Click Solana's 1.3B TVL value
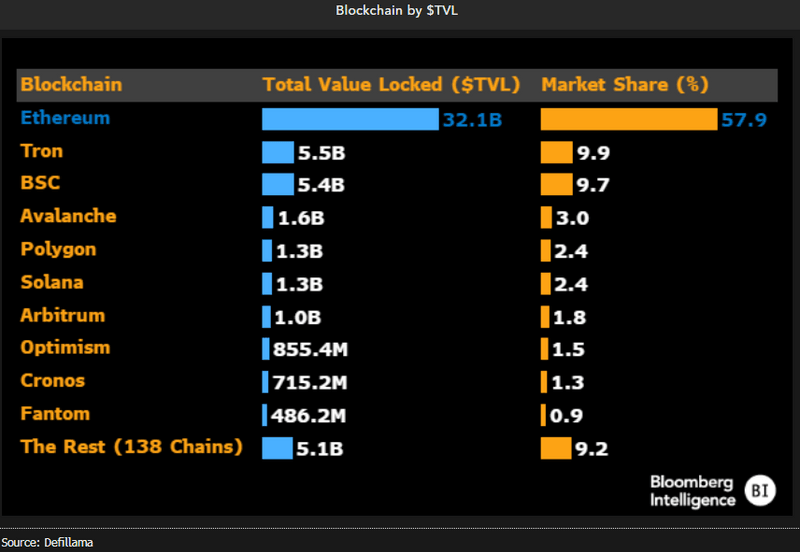Screen dimensions: 800x552 pos(299,284)
